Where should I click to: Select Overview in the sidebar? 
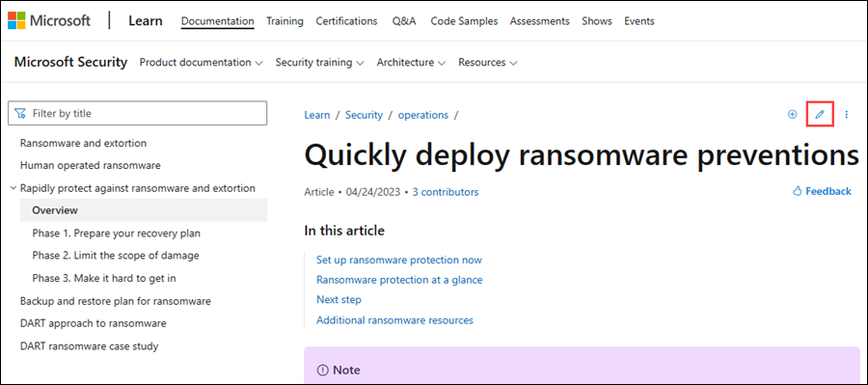pyautogui.click(x=144, y=210)
